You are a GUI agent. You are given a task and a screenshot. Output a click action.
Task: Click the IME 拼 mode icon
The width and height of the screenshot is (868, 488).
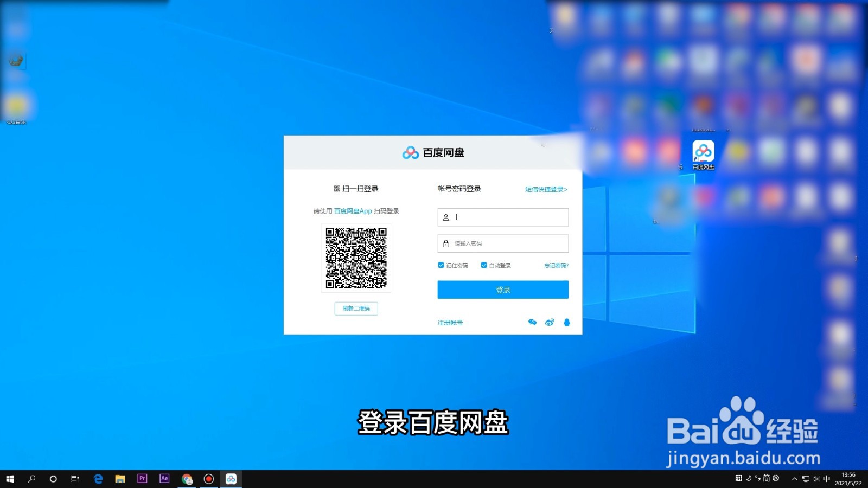738,478
